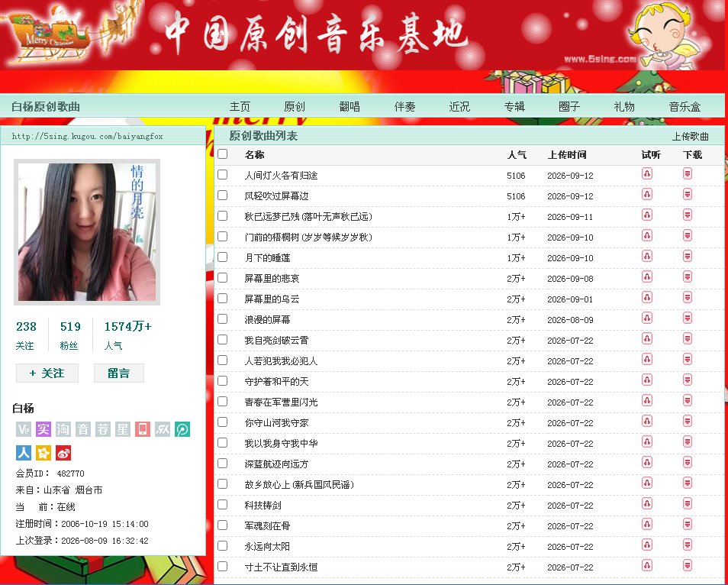
Task: Click the VIP badge icon under 白杨
Action: (23, 429)
